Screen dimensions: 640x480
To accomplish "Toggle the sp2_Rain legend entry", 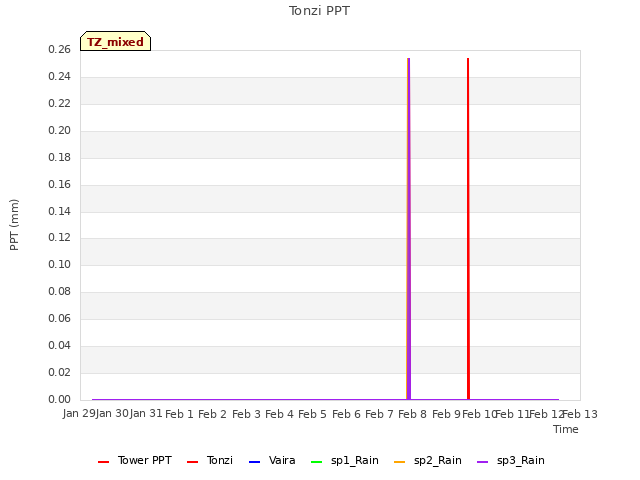I will click(428, 461).
